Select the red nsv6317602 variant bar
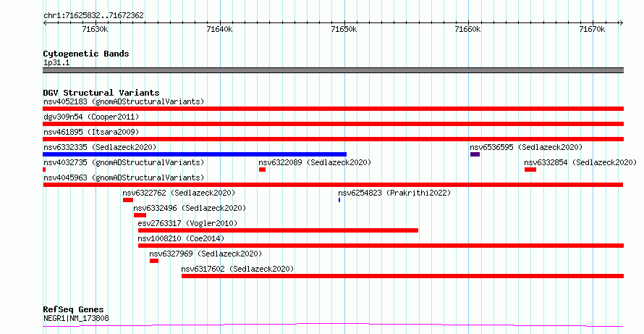The width and height of the screenshot is (644, 334). 402,276
